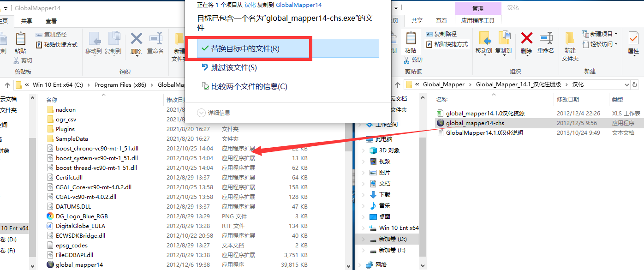Click the 复制到 icon in the right 汉化 window
The image size is (644, 270).
pyautogui.click(x=504, y=39)
